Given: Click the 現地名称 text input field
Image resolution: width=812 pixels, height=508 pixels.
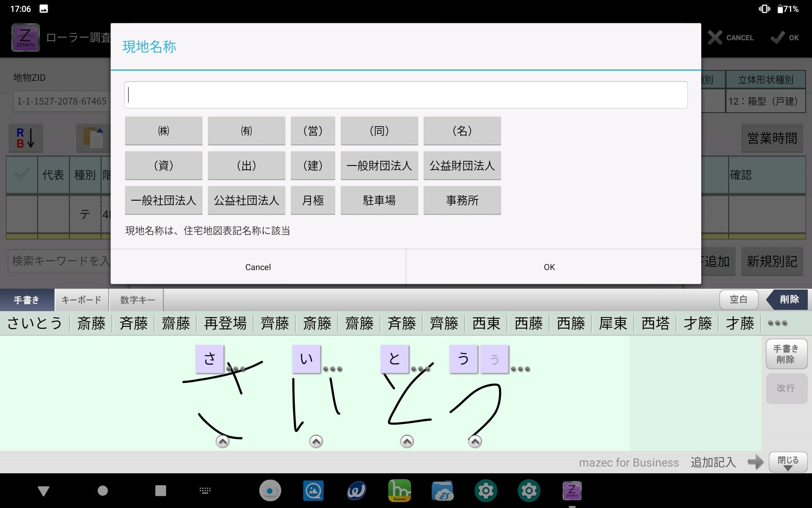Looking at the screenshot, I should pyautogui.click(x=405, y=95).
